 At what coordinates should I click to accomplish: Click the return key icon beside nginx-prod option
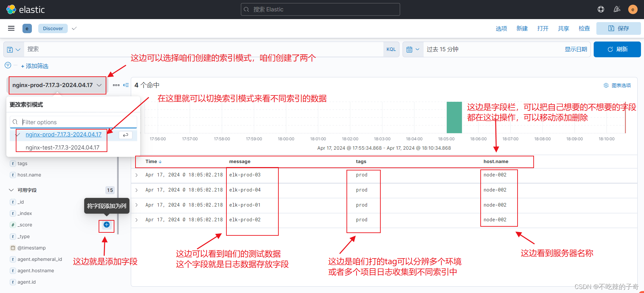click(125, 135)
